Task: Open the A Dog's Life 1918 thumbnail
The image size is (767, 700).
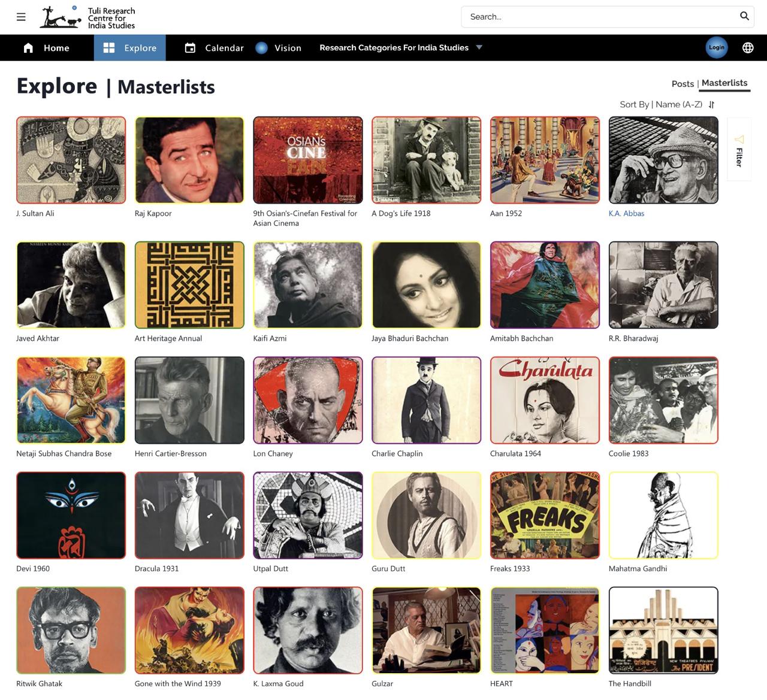Action: click(427, 160)
